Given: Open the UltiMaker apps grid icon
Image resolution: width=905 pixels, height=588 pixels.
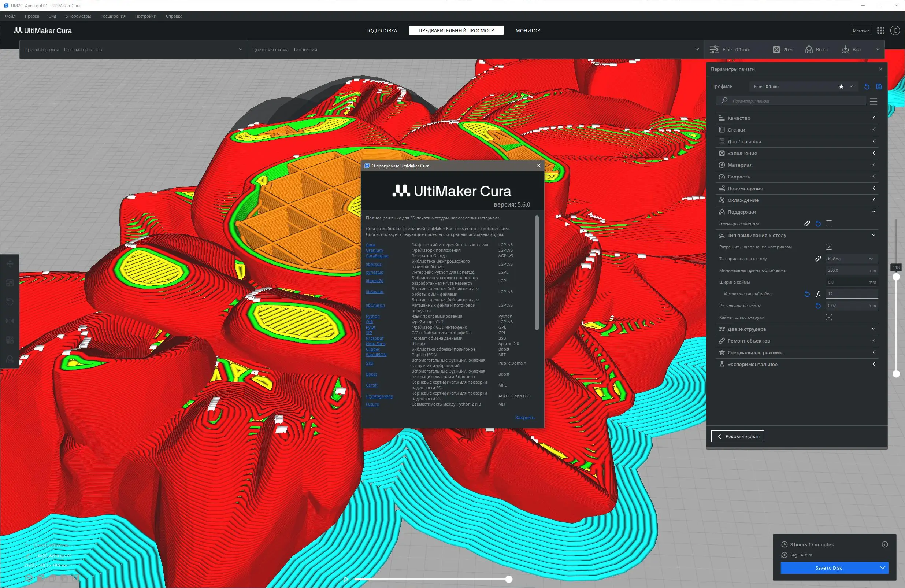Looking at the screenshot, I should pyautogui.click(x=880, y=30).
